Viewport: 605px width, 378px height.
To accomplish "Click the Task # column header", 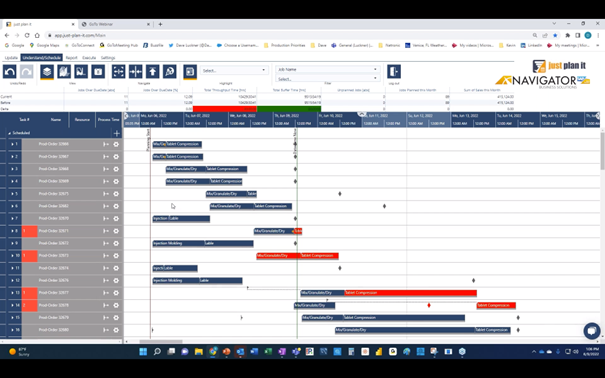I will (24, 120).
